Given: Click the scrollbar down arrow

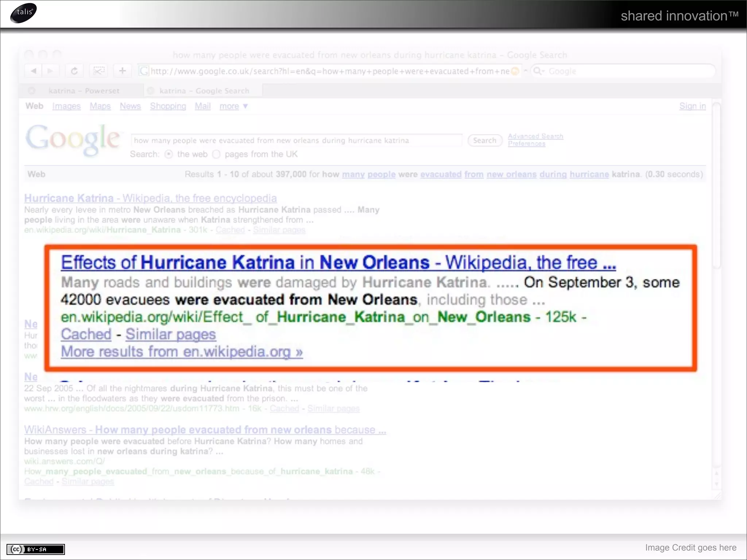Looking at the screenshot, I should 717,484.
